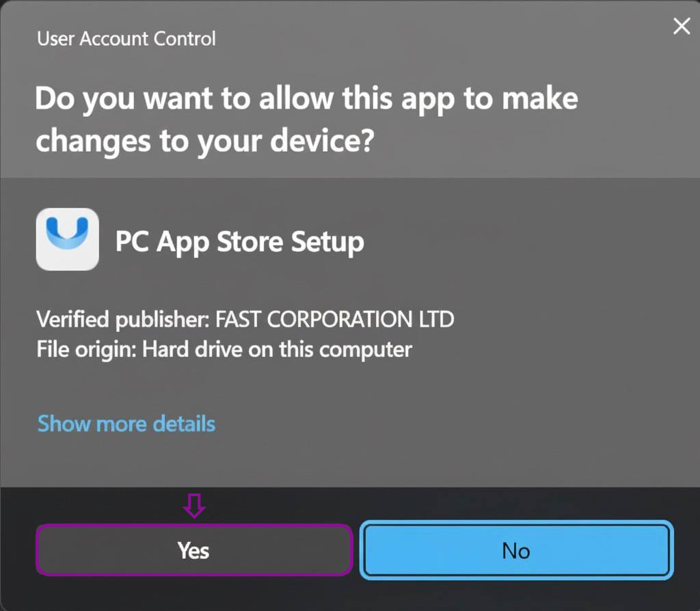Click the word 'Setup' in the app name
The height and width of the screenshot is (611, 700).
327,243
